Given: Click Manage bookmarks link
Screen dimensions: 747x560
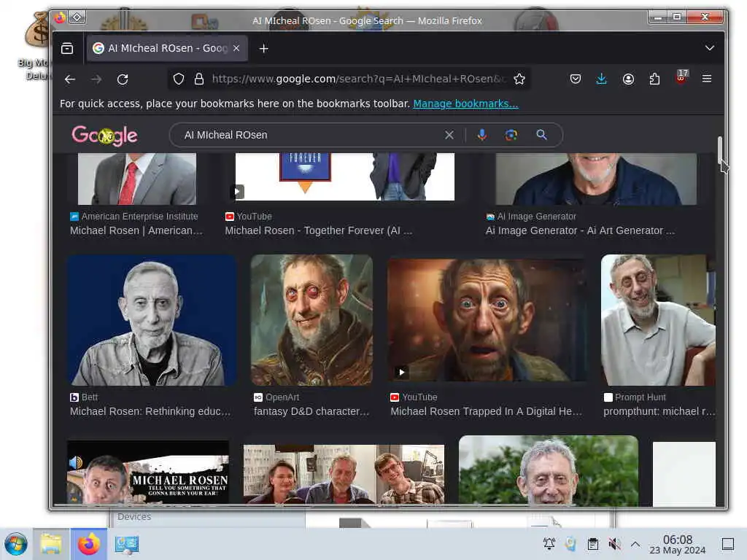Looking at the screenshot, I should [465, 104].
